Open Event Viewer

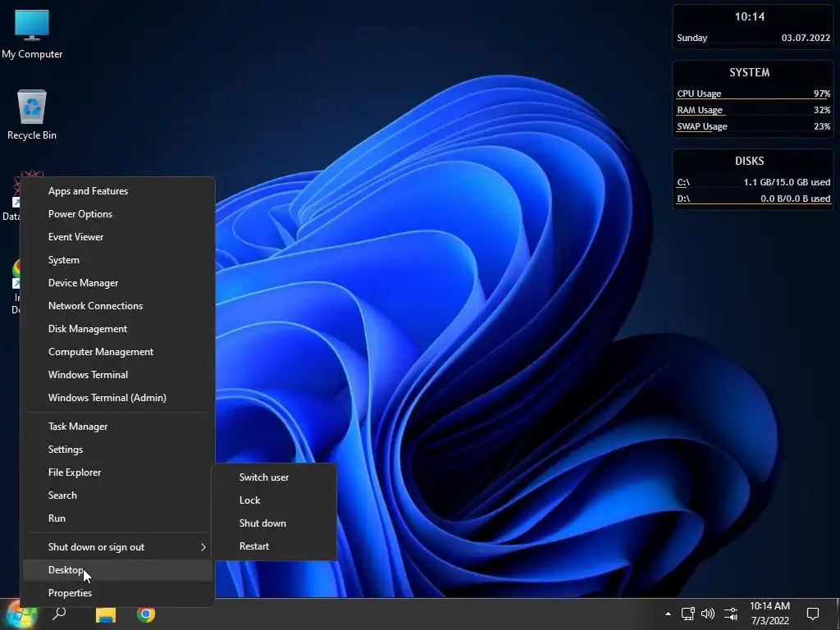118,237
